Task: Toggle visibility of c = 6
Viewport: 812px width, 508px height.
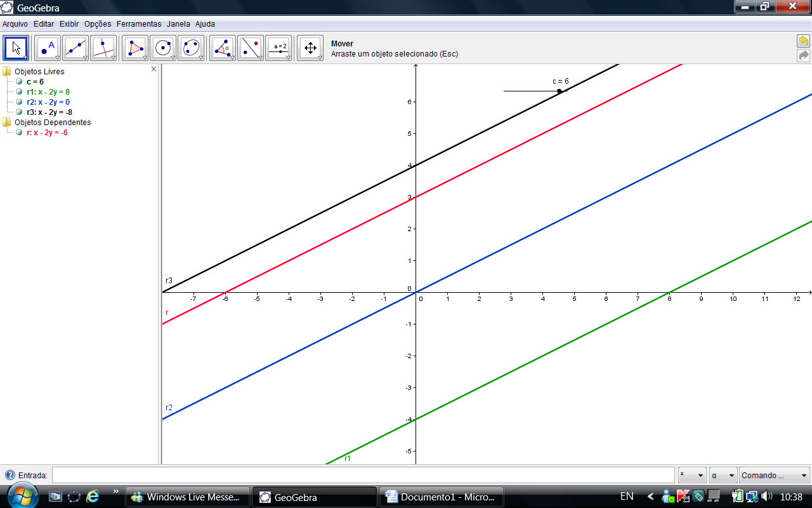Action: point(19,82)
